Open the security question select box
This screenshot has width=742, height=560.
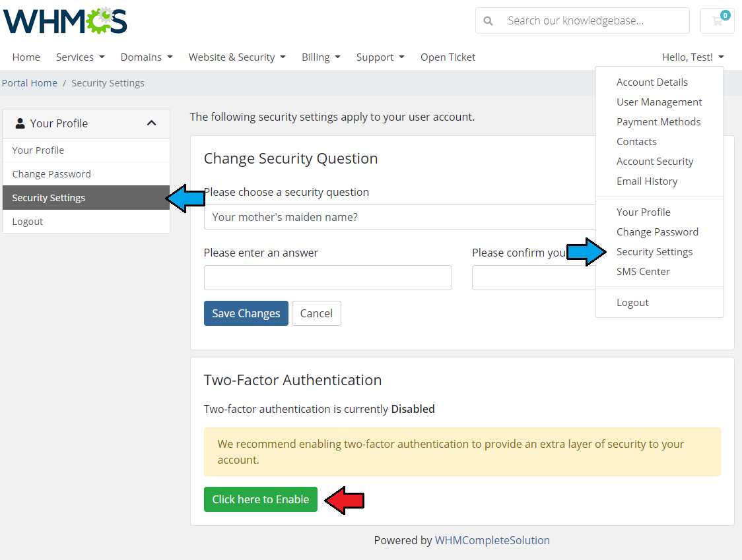coord(399,217)
